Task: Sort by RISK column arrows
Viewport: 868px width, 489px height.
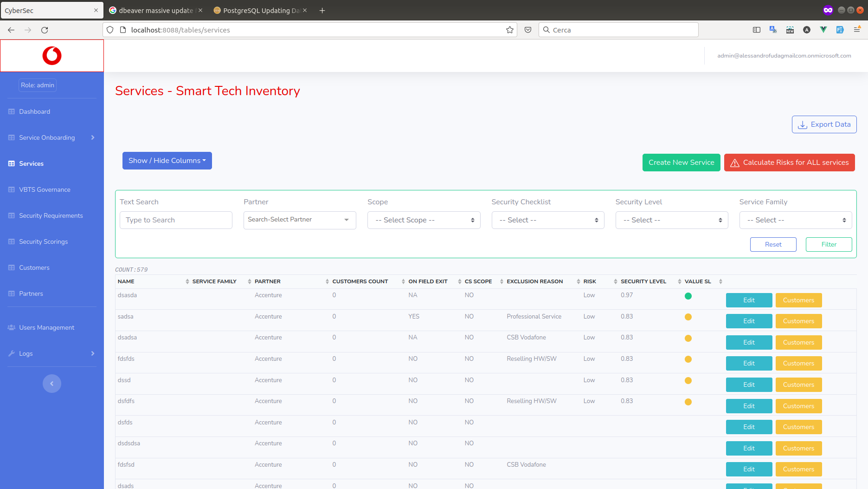Action: point(616,281)
